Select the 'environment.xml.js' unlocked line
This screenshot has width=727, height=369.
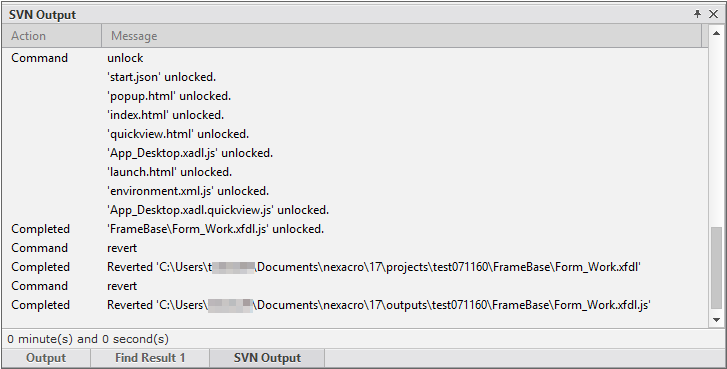point(355,191)
